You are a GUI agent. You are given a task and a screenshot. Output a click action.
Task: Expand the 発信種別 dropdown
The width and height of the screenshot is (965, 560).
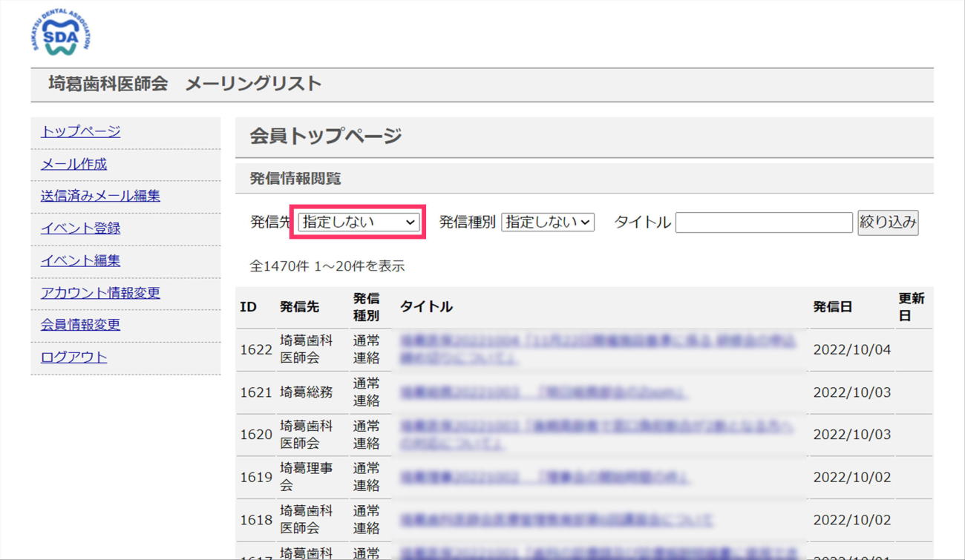coord(548,222)
